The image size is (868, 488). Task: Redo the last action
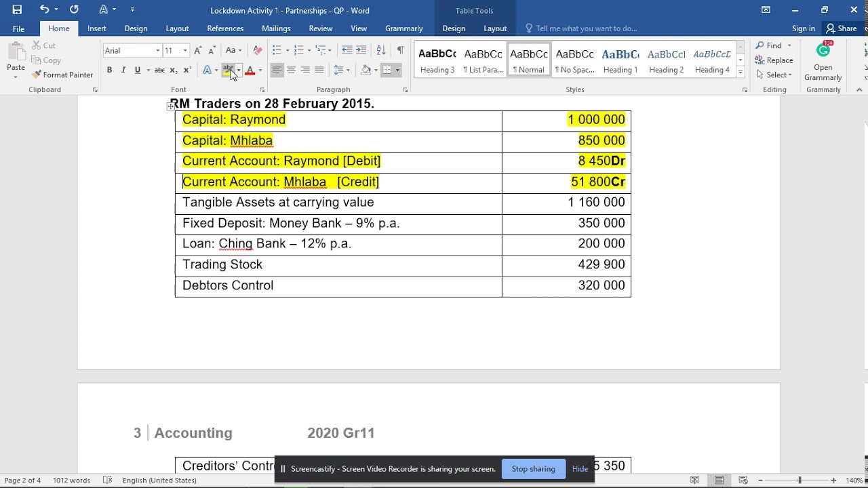[74, 9]
